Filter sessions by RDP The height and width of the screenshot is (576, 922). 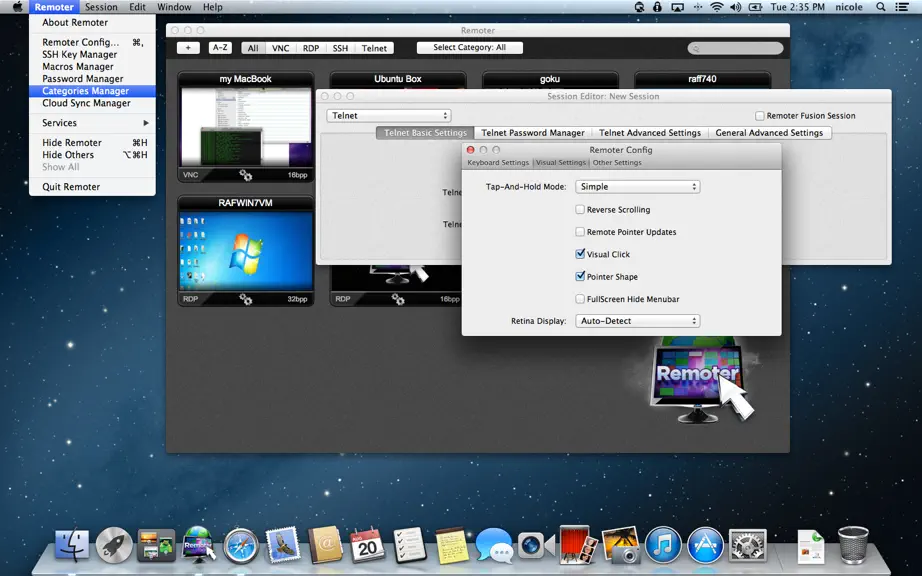(x=311, y=48)
